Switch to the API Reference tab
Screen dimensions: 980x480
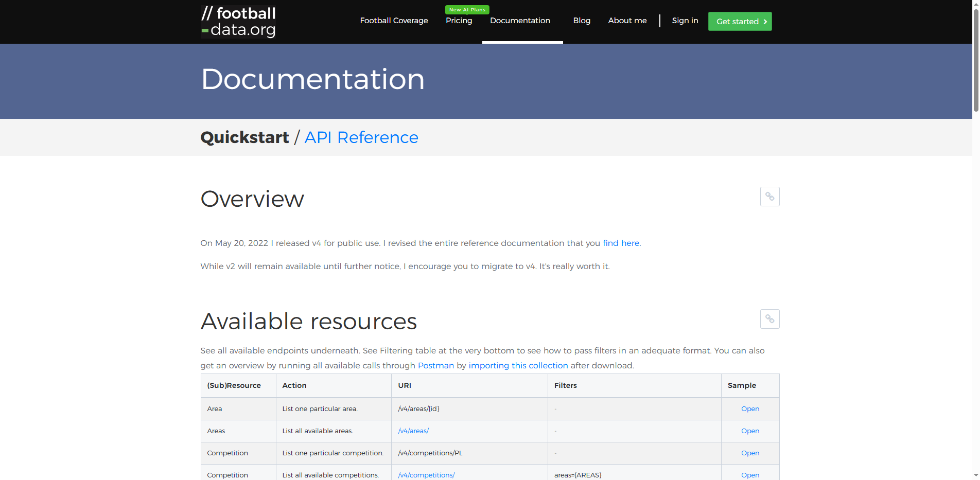click(x=361, y=137)
